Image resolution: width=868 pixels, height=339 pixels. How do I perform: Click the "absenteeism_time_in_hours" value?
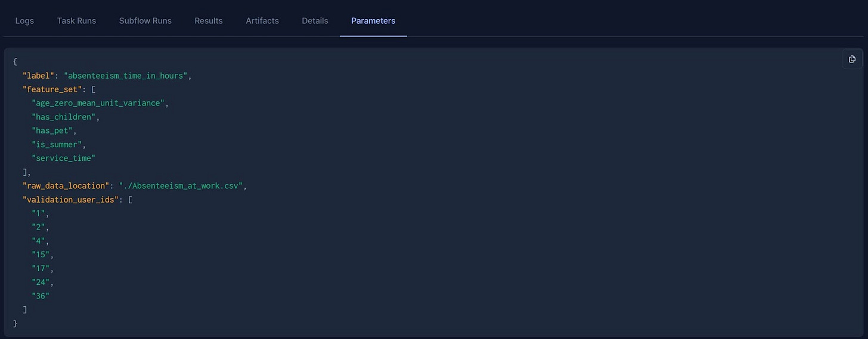coord(127,76)
